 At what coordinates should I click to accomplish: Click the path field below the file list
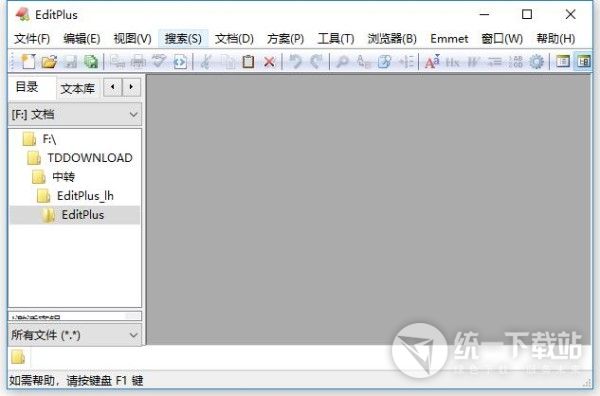tap(75, 316)
